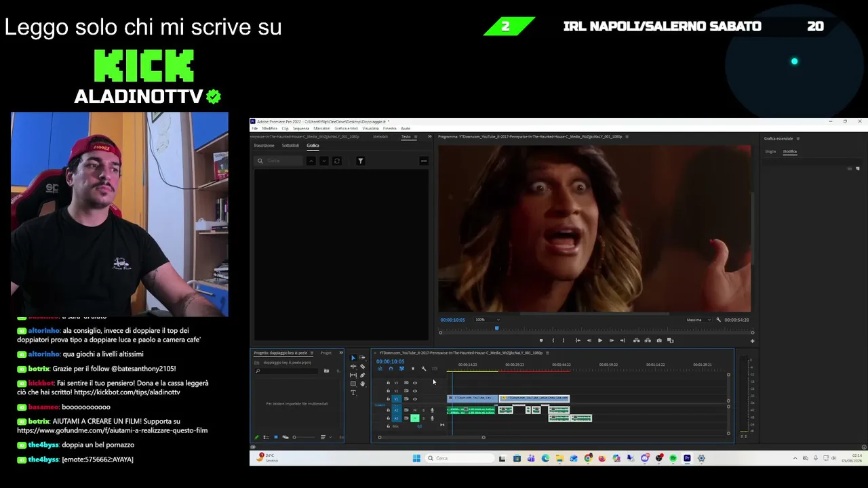This screenshot has height=488, width=868.
Task: Select the Pen tool
Action: [x=362, y=375]
